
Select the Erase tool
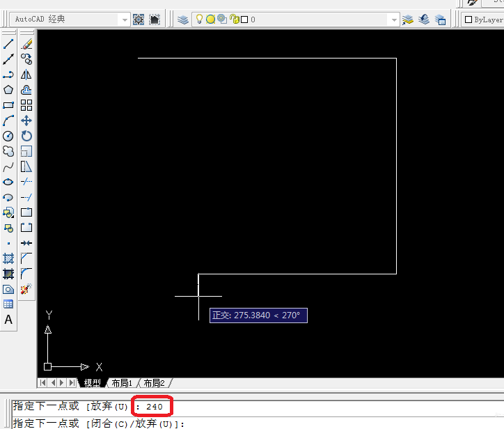[x=26, y=44]
